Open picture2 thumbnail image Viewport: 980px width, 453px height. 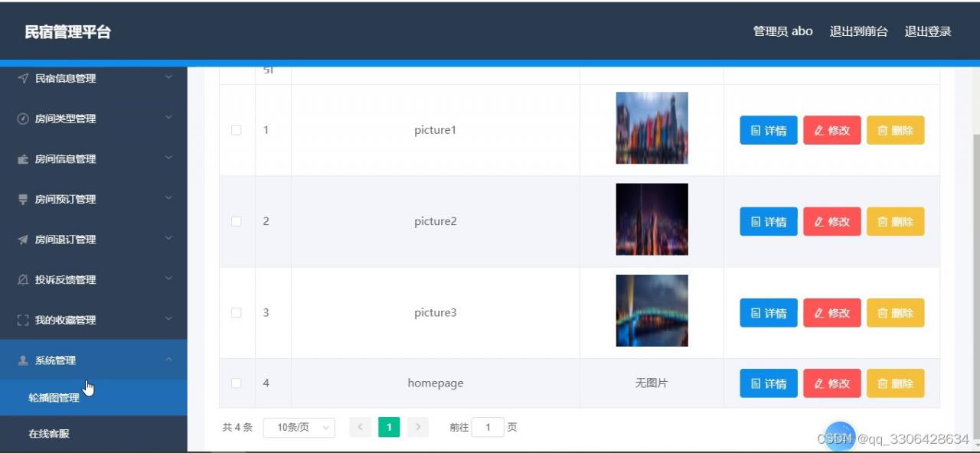(x=652, y=219)
